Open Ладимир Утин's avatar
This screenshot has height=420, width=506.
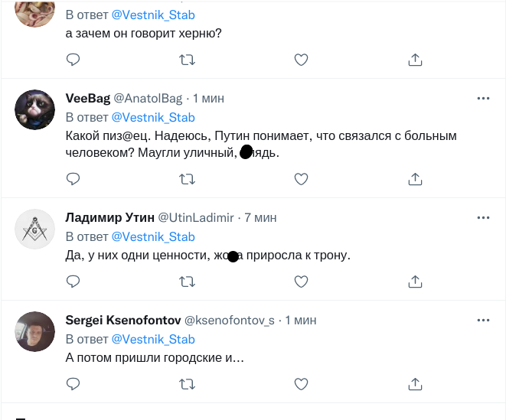35,229
